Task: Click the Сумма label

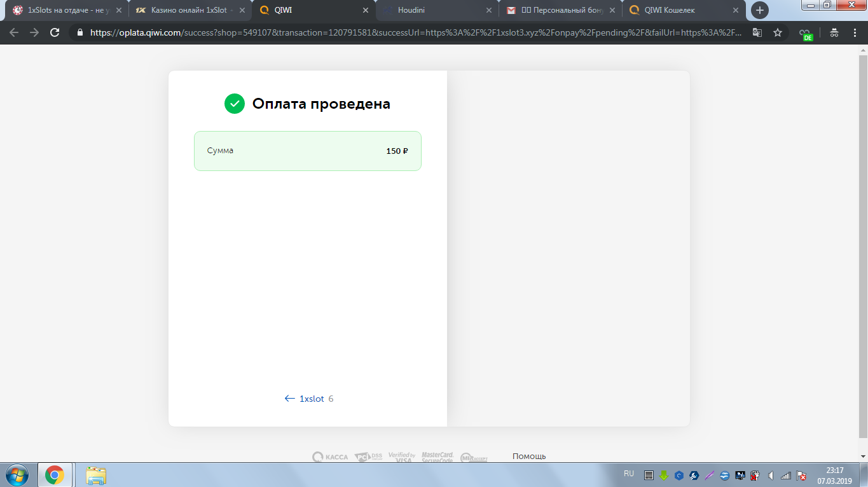Action: pos(220,151)
